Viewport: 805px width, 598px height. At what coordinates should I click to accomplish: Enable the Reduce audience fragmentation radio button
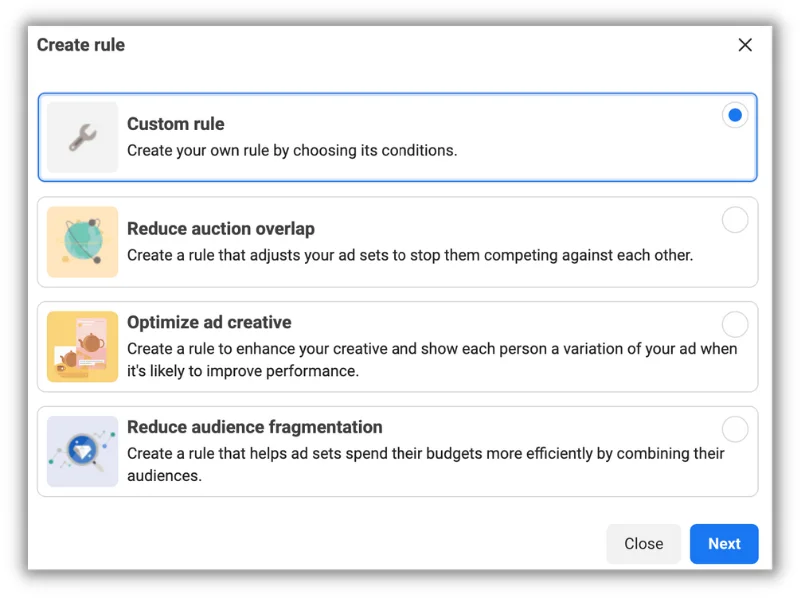pyautogui.click(x=735, y=429)
